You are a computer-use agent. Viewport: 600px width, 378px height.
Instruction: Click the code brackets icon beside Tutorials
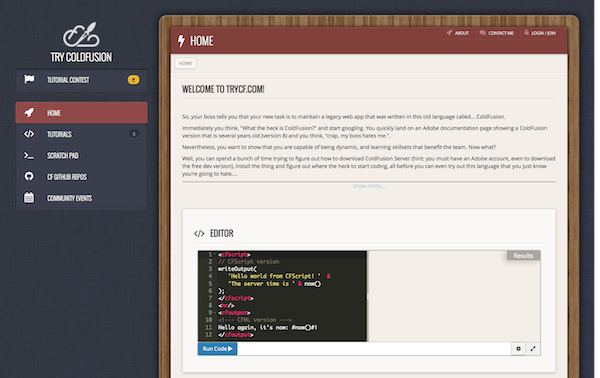point(29,134)
